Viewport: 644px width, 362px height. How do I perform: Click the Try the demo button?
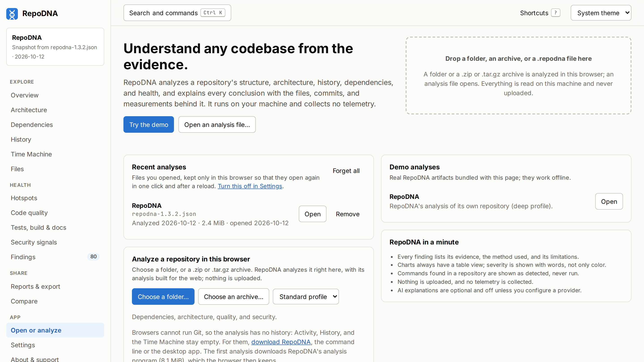point(148,124)
